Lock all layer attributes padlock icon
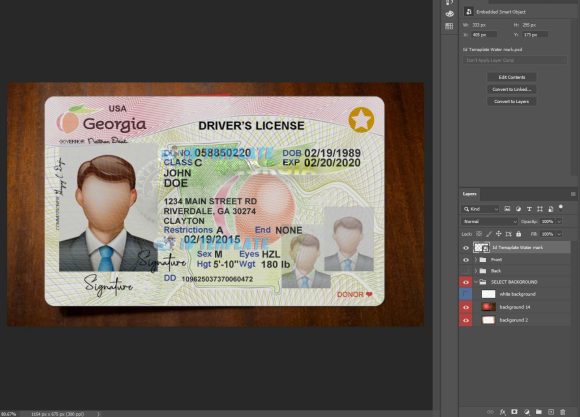The width and height of the screenshot is (580, 417). pos(519,234)
